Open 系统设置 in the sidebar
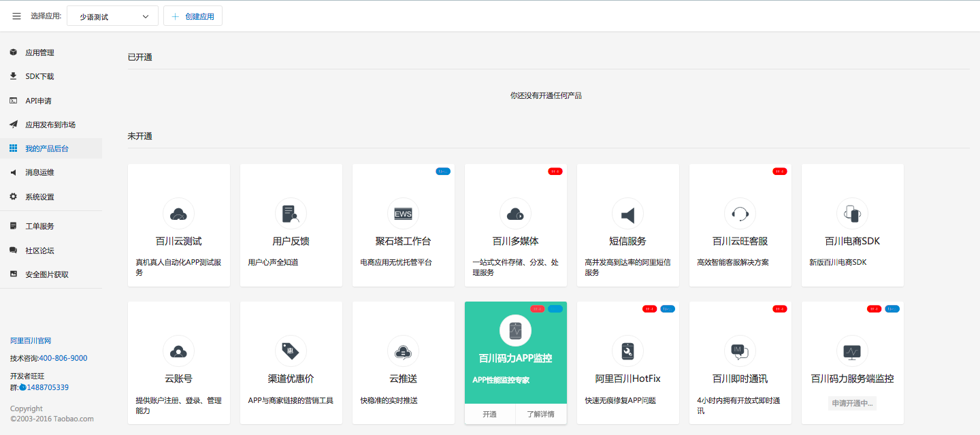This screenshot has height=435, width=980. click(x=51, y=197)
